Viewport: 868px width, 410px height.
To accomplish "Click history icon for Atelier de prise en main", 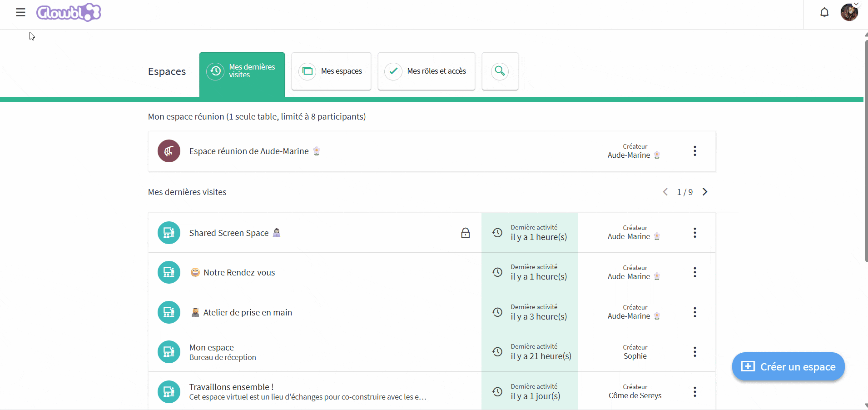I will tap(497, 312).
